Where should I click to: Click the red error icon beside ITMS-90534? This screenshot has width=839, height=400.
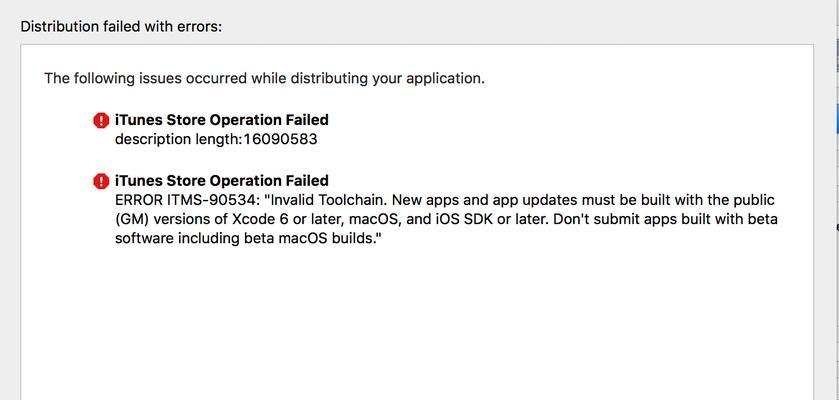[x=101, y=181]
